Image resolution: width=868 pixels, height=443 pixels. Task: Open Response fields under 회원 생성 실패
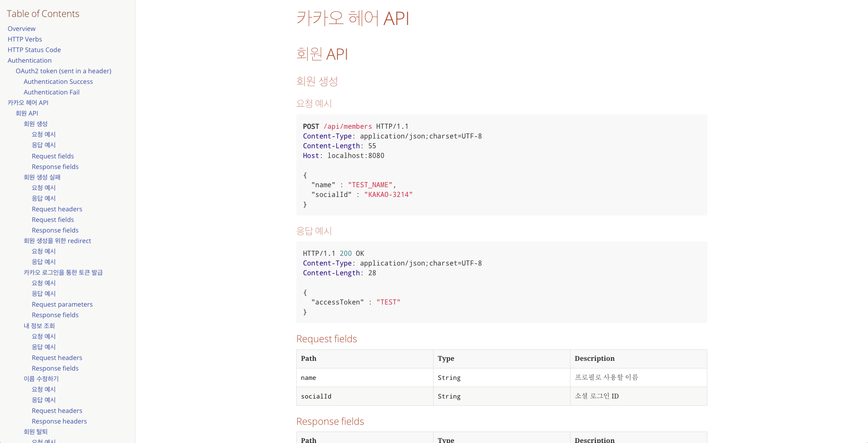[x=55, y=230]
